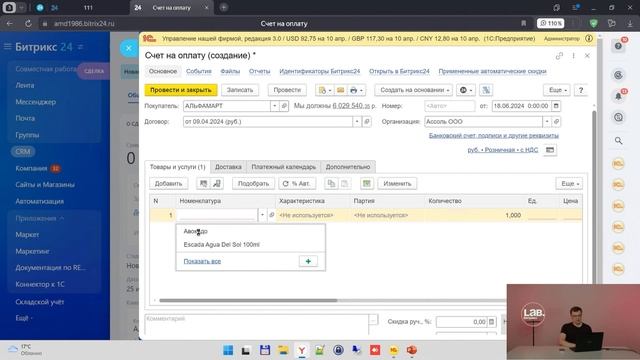Viewport: 640px width, 360px height.
Task: Open Bitrix24 notifications bell icon
Action: click(619, 96)
